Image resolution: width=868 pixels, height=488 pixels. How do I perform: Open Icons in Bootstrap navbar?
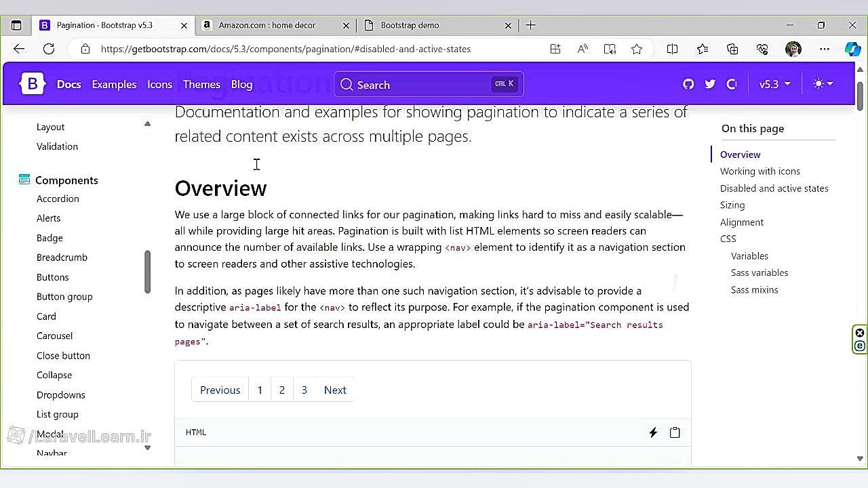(159, 84)
